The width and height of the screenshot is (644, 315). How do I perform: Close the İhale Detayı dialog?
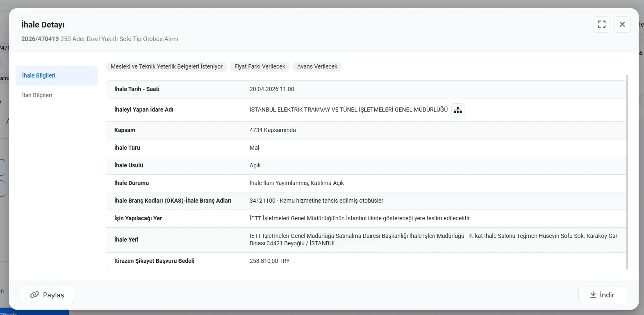622,25
